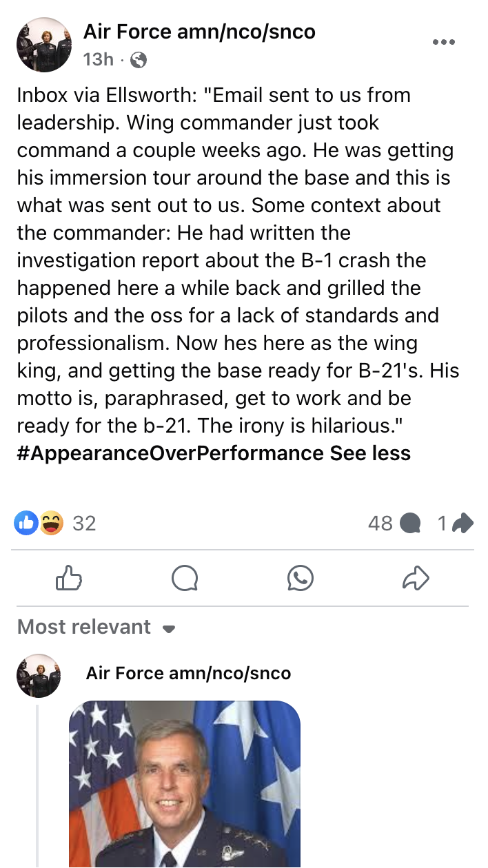This screenshot has width=488, height=868.
Task: Tap the comment bubble icon
Action: point(185,579)
